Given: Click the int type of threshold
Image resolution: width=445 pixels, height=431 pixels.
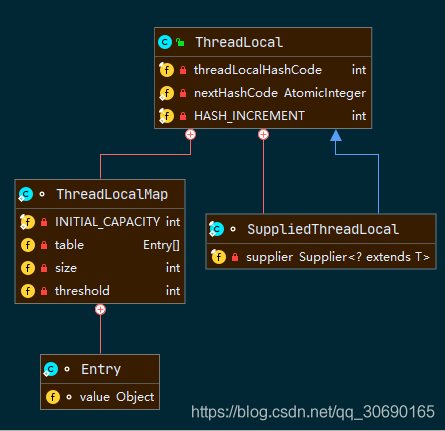Looking at the screenshot, I should [173, 291].
